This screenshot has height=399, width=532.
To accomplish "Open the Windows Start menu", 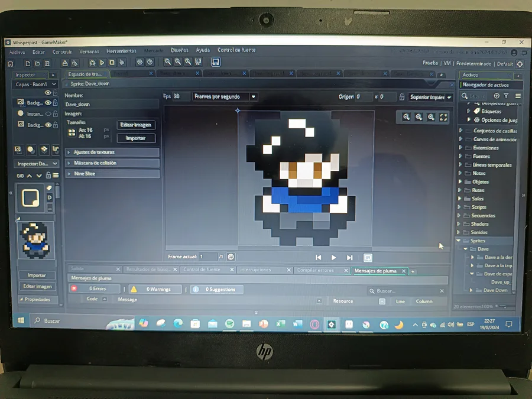I will point(21,320).
